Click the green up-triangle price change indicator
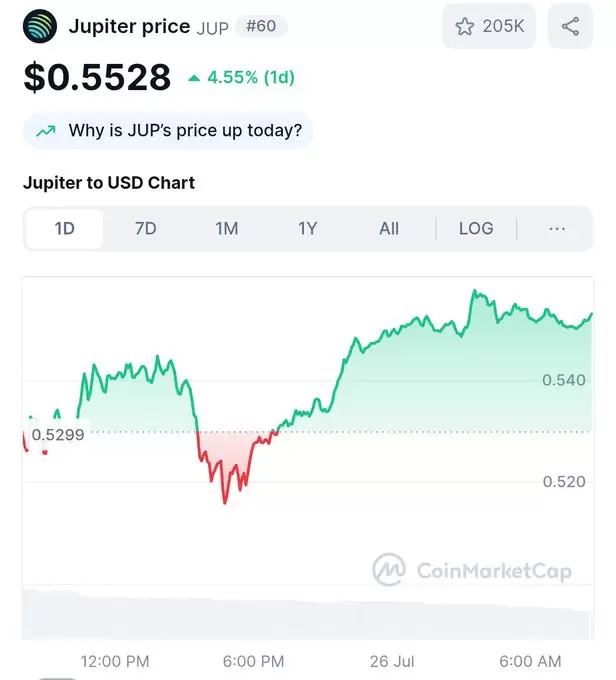Screen dimensions: 616x680 click(x=194, y=78)
